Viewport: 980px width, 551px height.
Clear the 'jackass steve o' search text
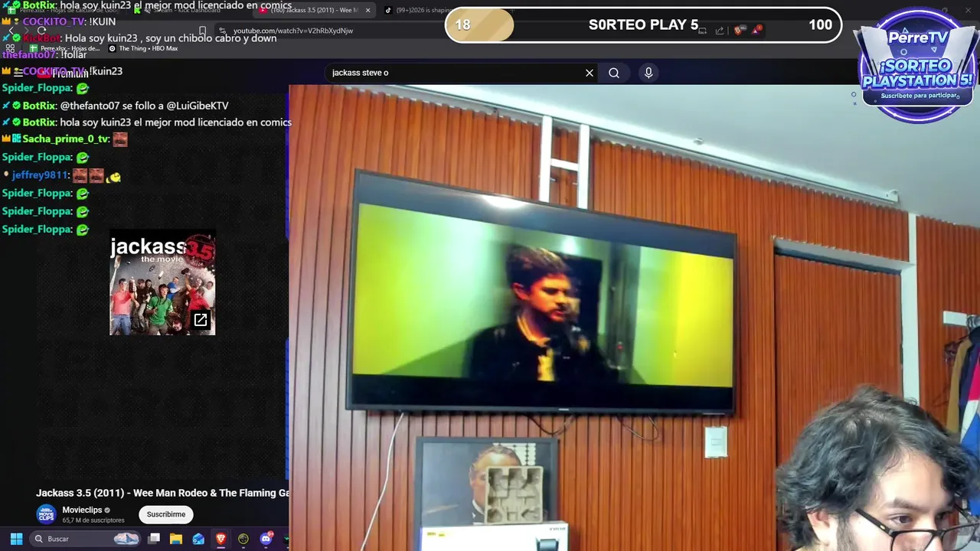590,73
